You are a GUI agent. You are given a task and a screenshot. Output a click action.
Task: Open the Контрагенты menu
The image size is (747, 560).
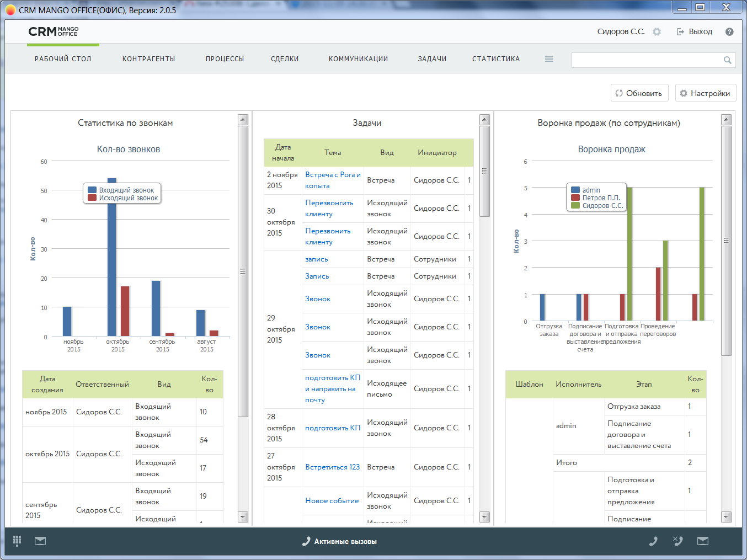tap(149, 59)
